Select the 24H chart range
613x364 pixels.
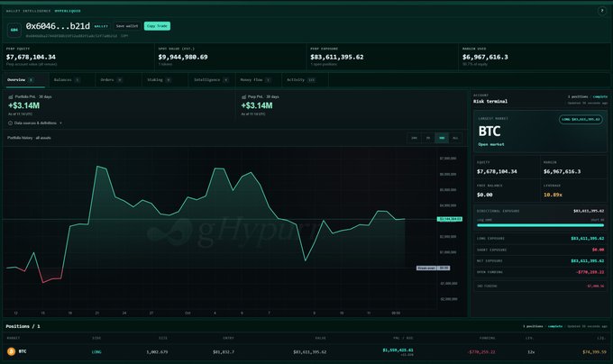(x=414, y=138)
